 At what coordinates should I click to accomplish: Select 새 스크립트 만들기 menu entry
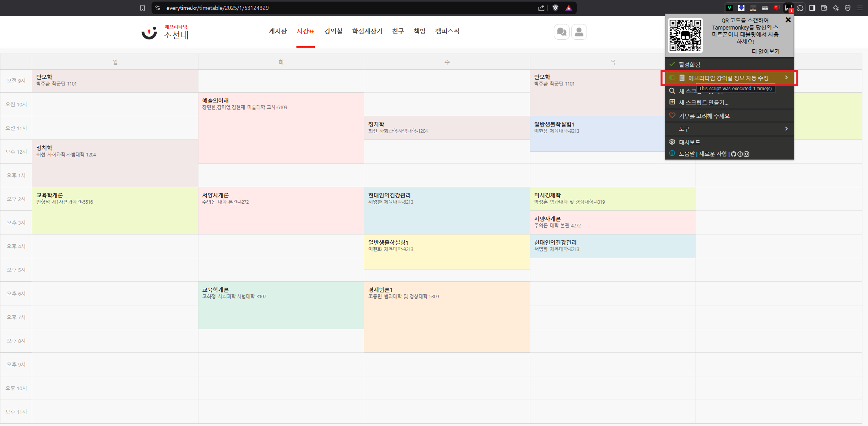703,102
